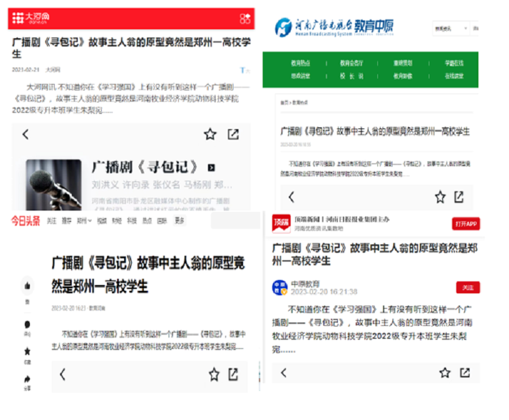Image resolution: width=509 pixels, height=420 pixels.
Task: Bookmark via Toutiao sidebar star icon
Action: point(27,351)
